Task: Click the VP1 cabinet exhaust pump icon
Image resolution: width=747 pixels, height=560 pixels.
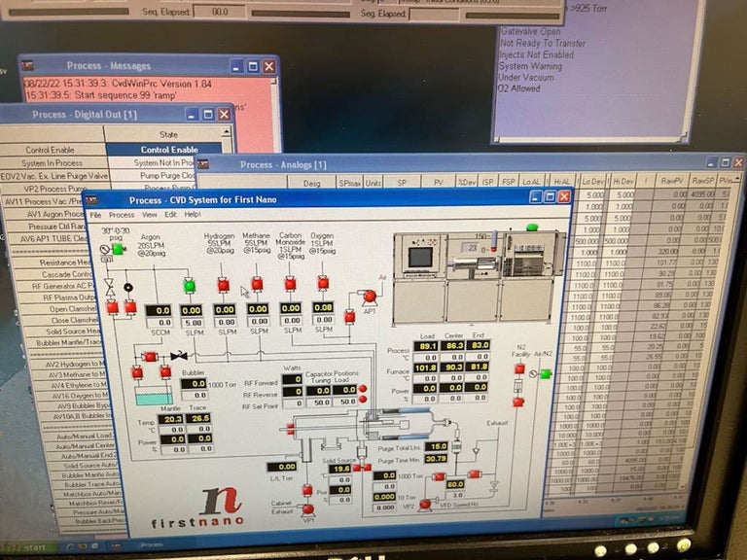Action: 307,509
